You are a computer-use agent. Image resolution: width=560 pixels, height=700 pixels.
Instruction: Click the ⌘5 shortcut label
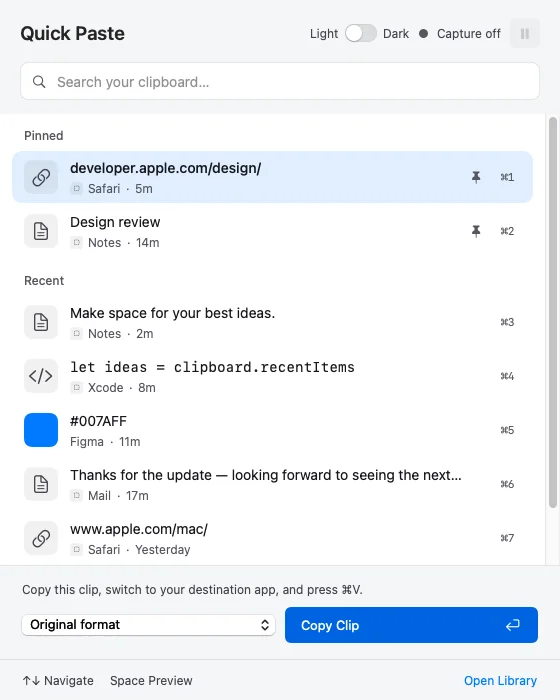click(x=507, y=430)
